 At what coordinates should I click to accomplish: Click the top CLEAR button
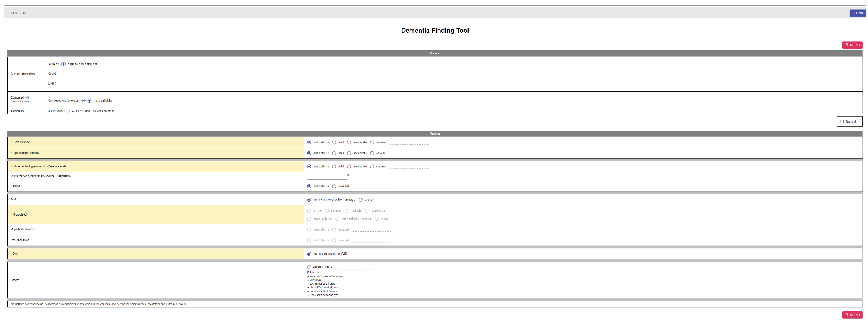[x=852, y=45]
